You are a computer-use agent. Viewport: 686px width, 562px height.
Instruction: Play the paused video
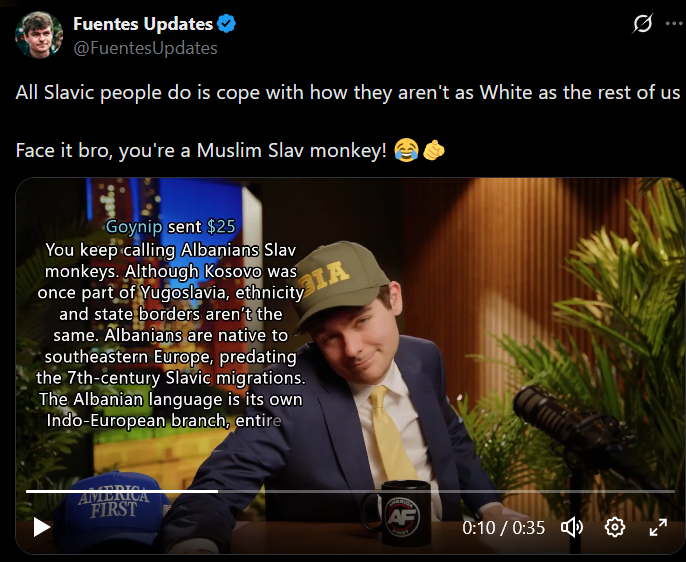point(42,527)
